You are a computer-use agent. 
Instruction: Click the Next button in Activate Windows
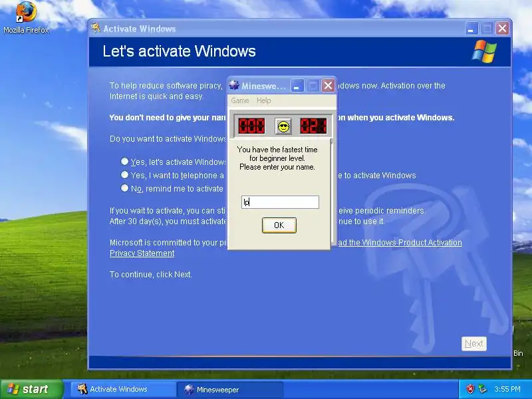pos(474,344)
